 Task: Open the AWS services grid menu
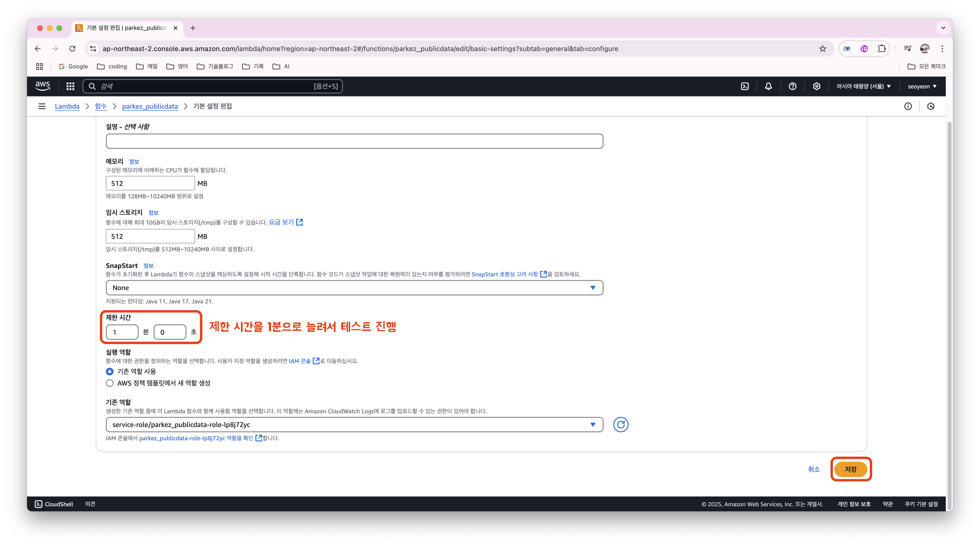pos(70,86)
